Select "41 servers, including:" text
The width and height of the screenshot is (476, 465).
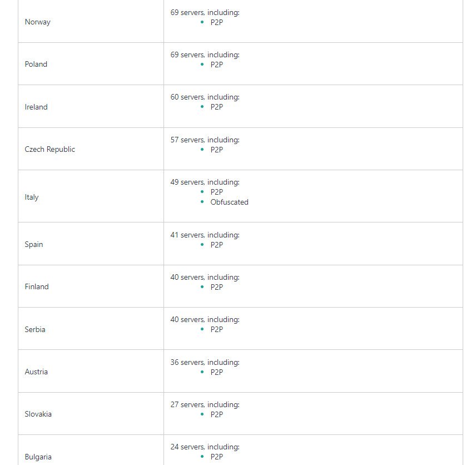point(205,235)
